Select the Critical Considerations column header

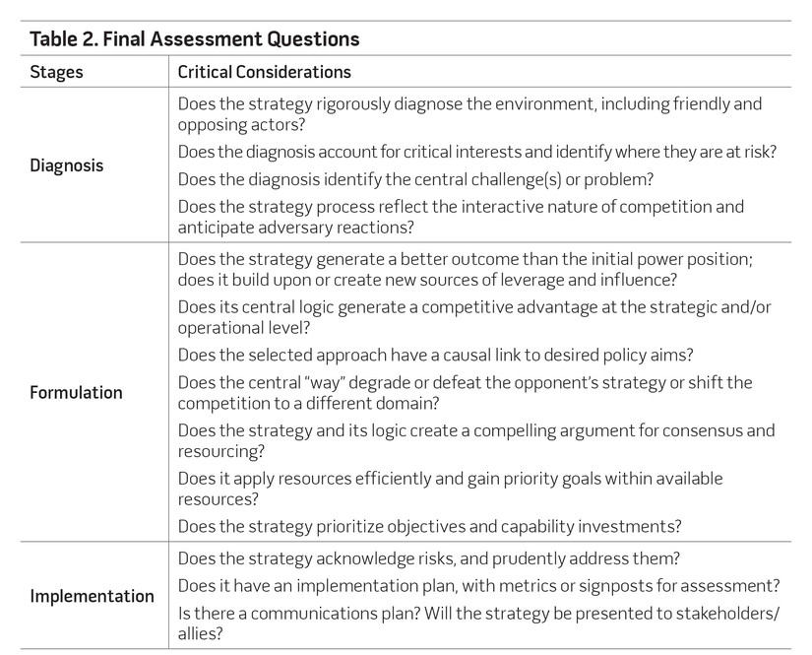click(264, 72)
